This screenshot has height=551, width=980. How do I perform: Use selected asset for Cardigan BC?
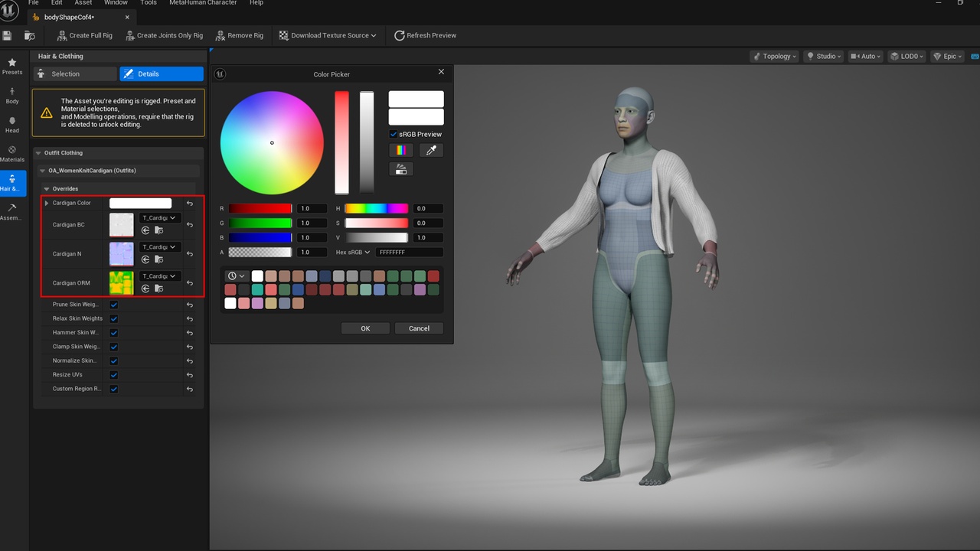pos(145,230)
